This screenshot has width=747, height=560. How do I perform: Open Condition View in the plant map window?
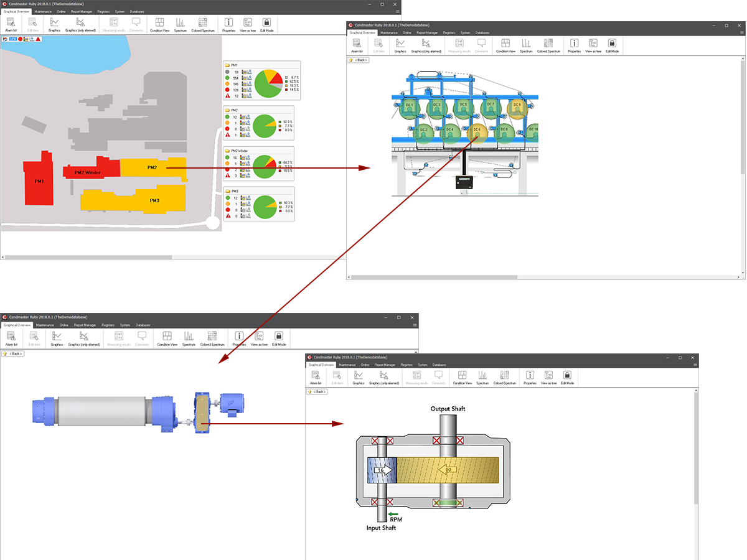160,25
